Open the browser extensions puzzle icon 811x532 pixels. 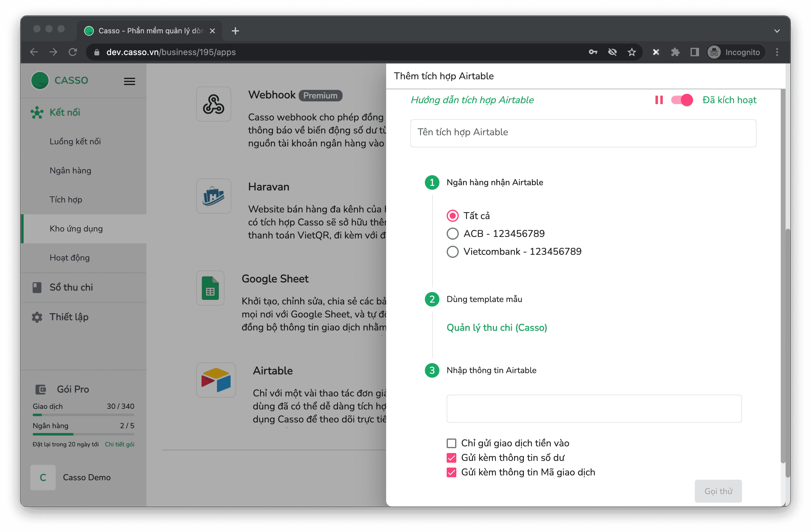pos(675,52)
